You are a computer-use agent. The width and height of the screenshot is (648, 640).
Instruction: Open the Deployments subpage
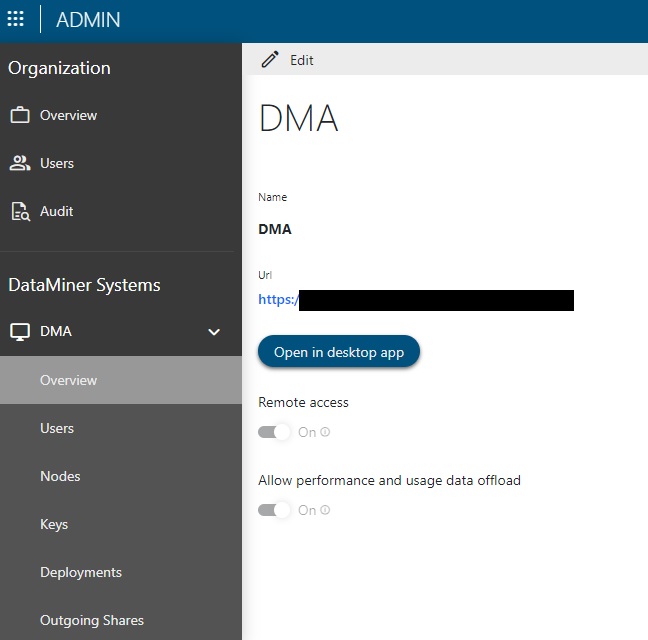tap(121, 572)
